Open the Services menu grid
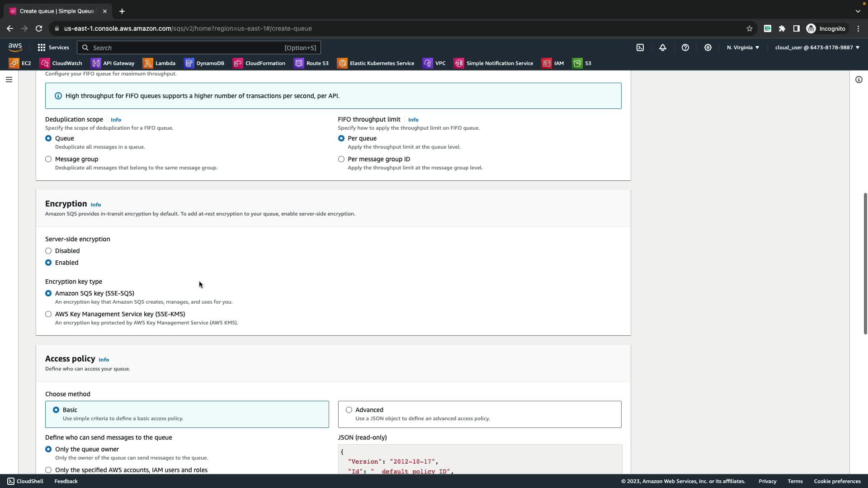 53,47
